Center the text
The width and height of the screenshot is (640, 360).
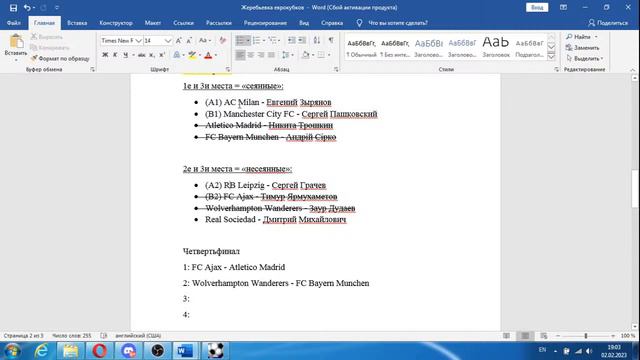[x=251, y=55]
